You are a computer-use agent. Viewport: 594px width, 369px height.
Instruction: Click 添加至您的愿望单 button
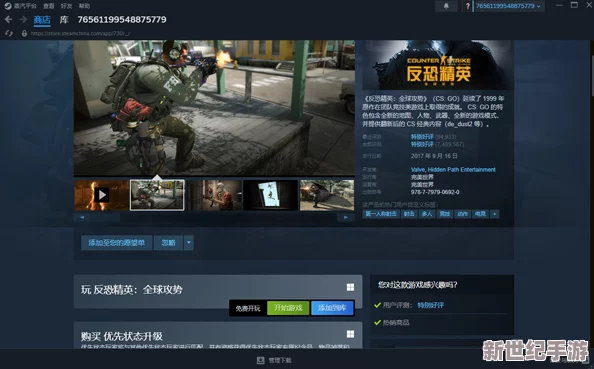click(117, 242)
